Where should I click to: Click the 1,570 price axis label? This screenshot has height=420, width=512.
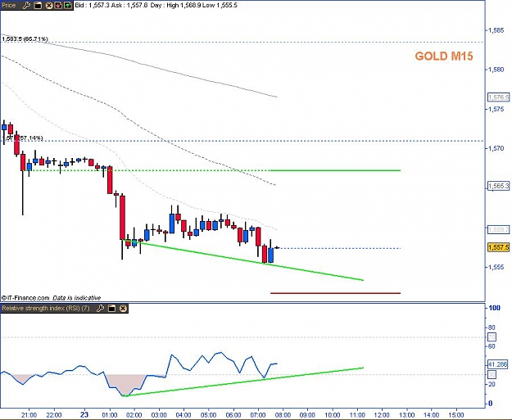point(496,148)
